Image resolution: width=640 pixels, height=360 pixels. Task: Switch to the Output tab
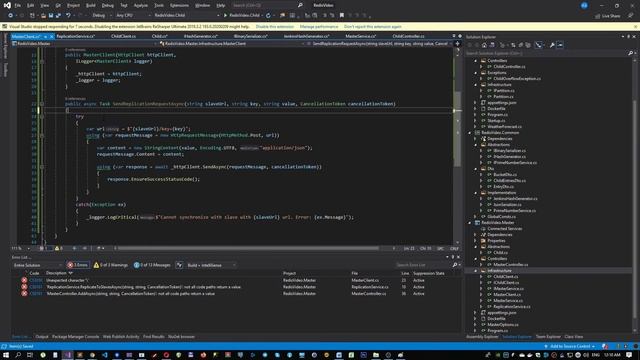point(42,337)
